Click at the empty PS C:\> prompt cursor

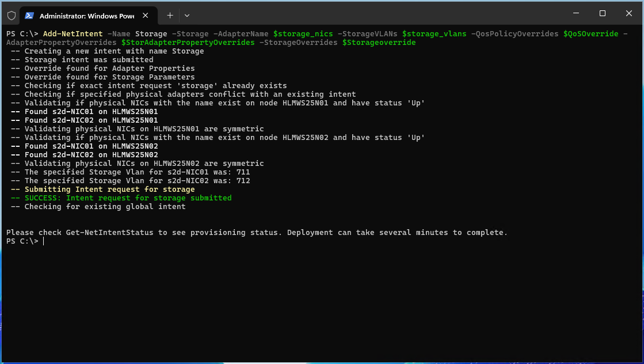[44, 241]
